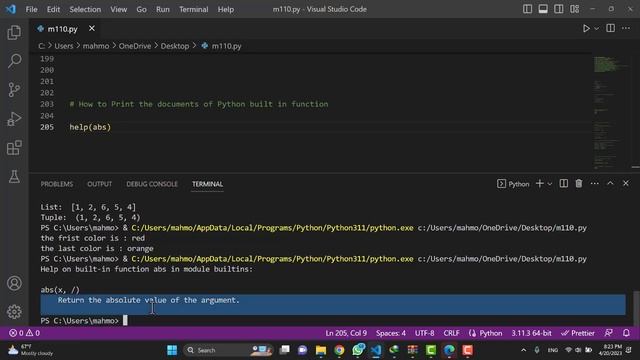The width and height of the screenshot is (640, 360).
Task: Open the Testing flask view
Action: [14, 177]
